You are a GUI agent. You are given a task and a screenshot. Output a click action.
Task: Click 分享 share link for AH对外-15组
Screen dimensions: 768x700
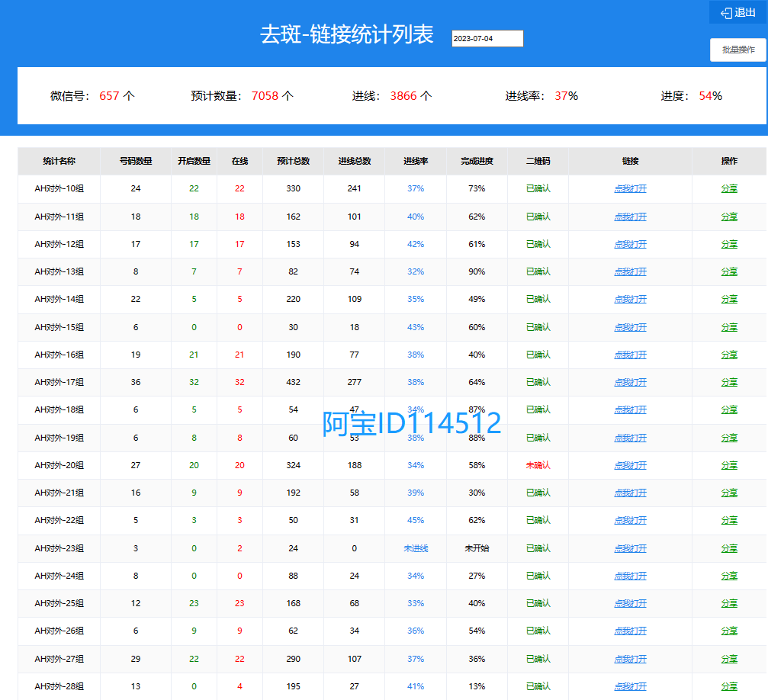point(729,327)
